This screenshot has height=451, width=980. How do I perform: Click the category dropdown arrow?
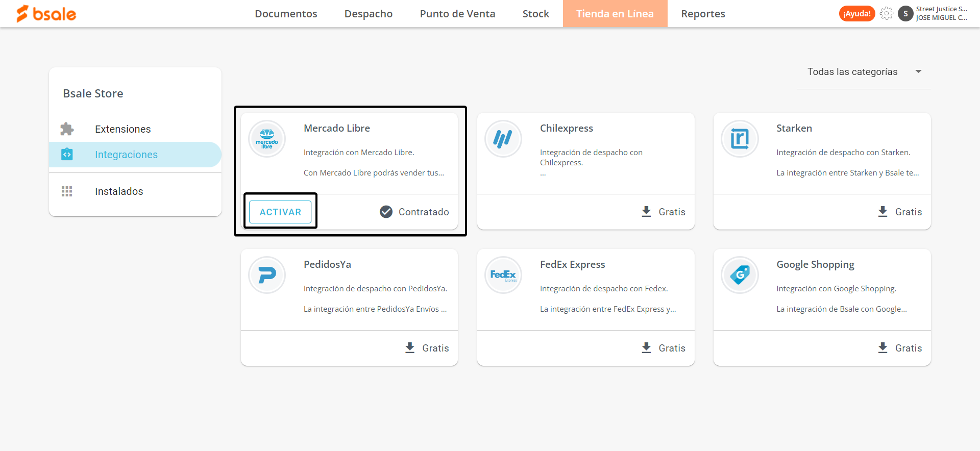918,71
